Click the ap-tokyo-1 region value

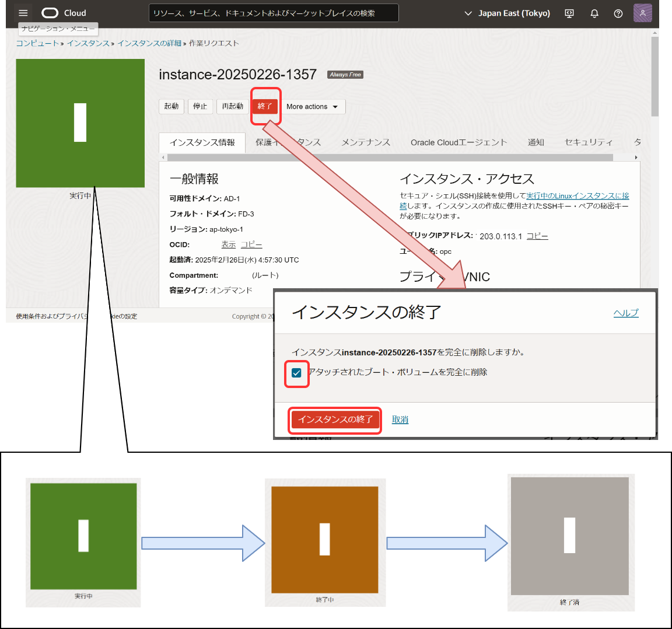226,229
